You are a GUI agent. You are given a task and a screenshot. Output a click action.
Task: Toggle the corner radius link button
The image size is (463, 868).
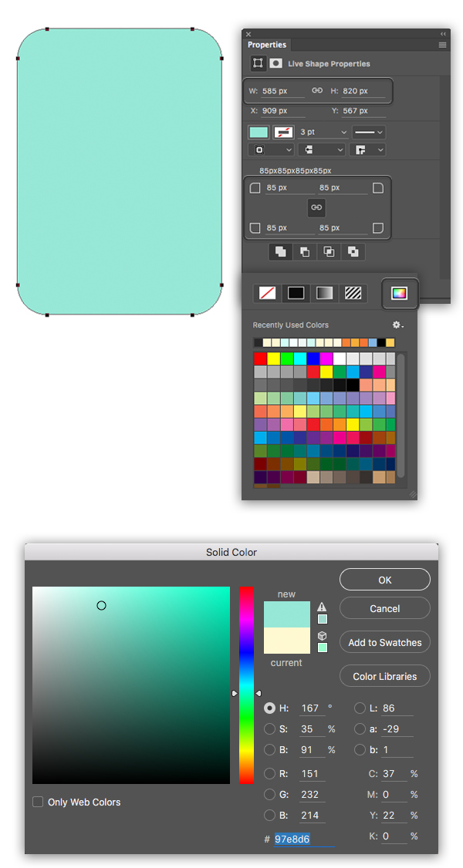tap(316, 207)
